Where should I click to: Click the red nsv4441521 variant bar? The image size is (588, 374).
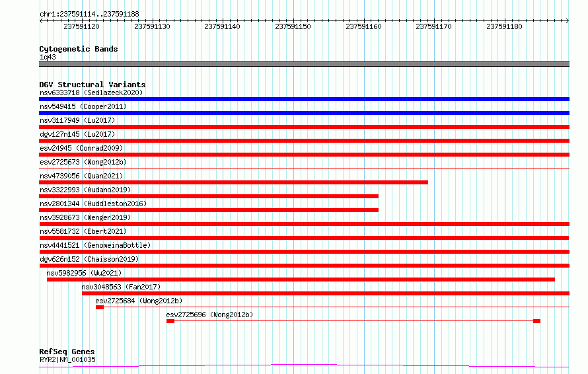click(x=304, y=252)
